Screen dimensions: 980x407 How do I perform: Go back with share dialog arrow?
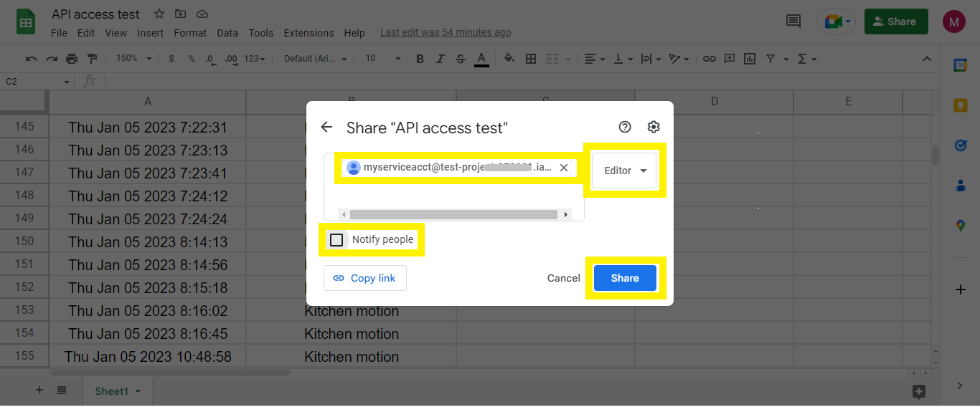point(326,127)
